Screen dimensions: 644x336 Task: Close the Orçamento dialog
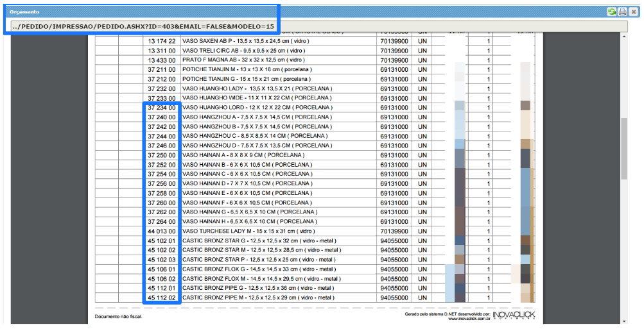(x=632, y=12)
